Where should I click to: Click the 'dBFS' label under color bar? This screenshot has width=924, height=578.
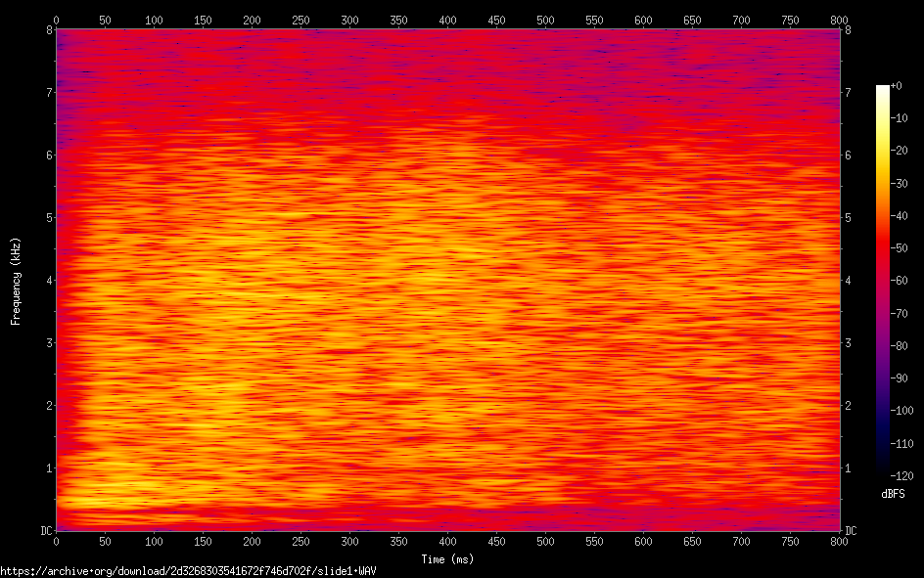click(x=893, y=494)
